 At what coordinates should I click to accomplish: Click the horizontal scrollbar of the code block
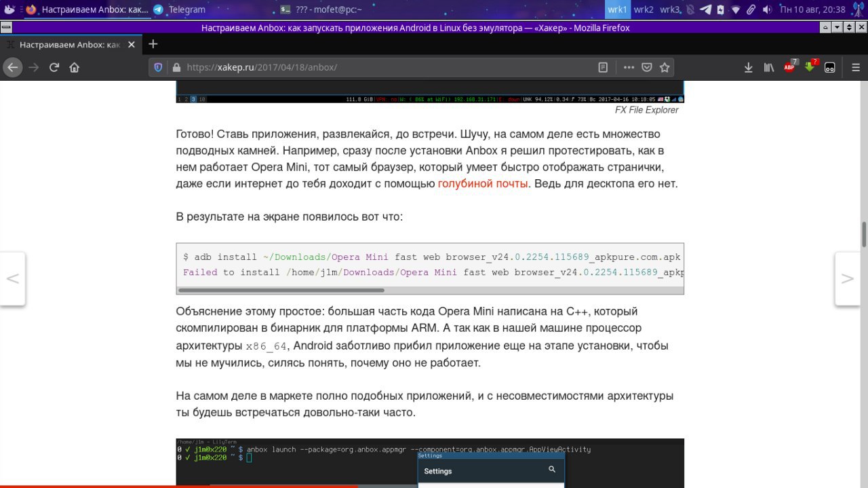tap(281, 290)
